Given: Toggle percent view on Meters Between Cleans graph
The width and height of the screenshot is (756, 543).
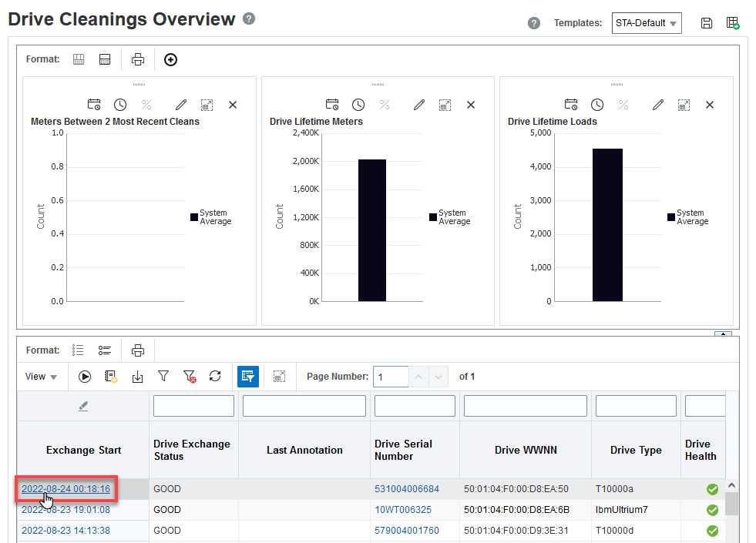Looking at the screenshot, I should [146, 105].
